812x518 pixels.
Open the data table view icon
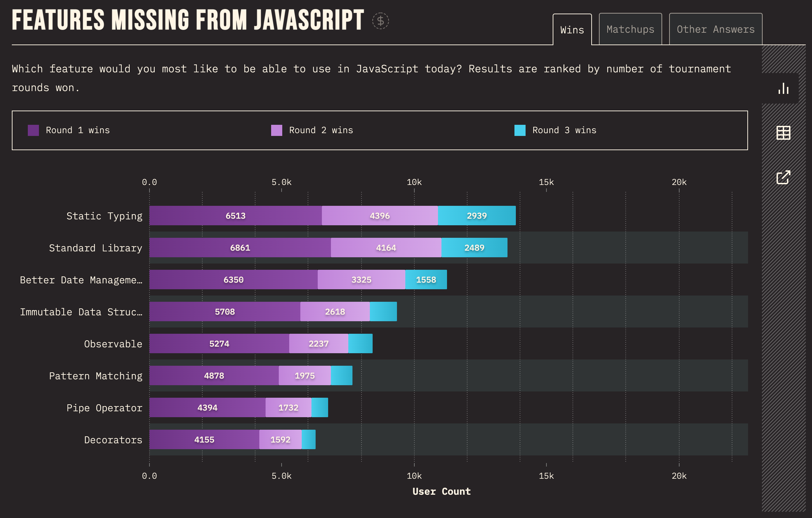pyautogui.click(x=783, y=132)
